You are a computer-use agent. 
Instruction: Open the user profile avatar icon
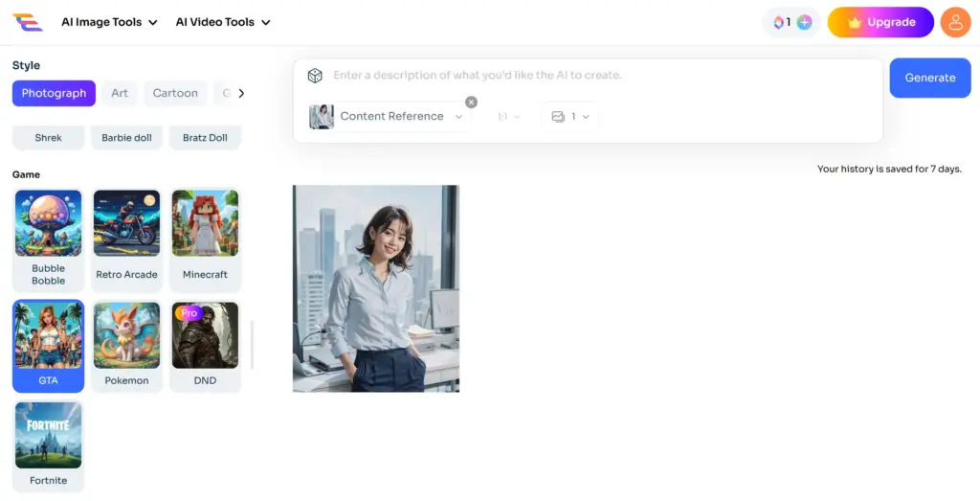[x=955, y=22]
